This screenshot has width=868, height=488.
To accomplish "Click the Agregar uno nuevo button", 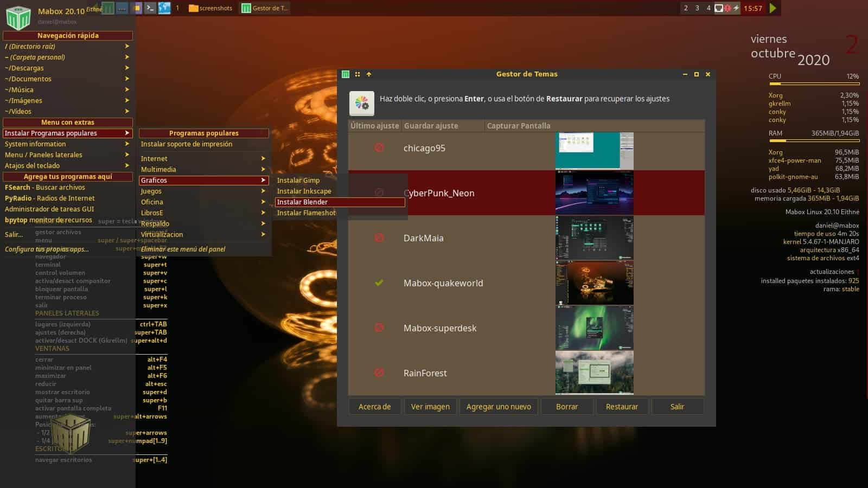I will pyautogui.click(x=499, y=406).
